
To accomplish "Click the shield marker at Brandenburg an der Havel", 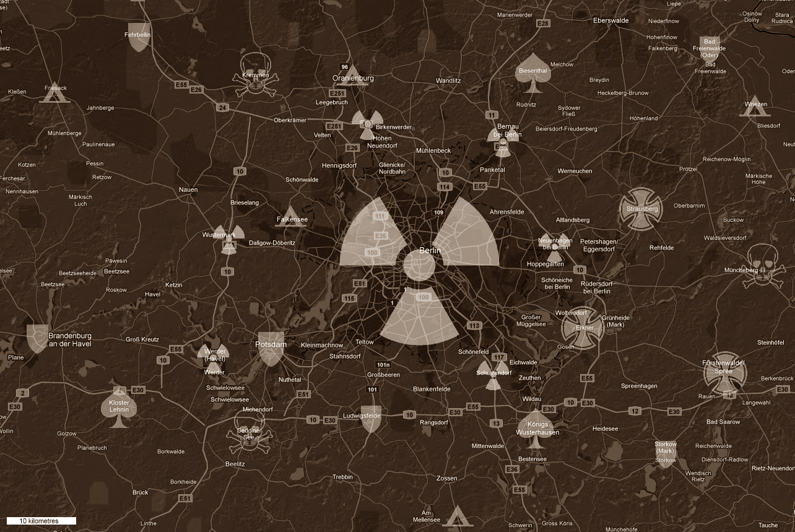I will pyautogui.click(x=38, y=339).
